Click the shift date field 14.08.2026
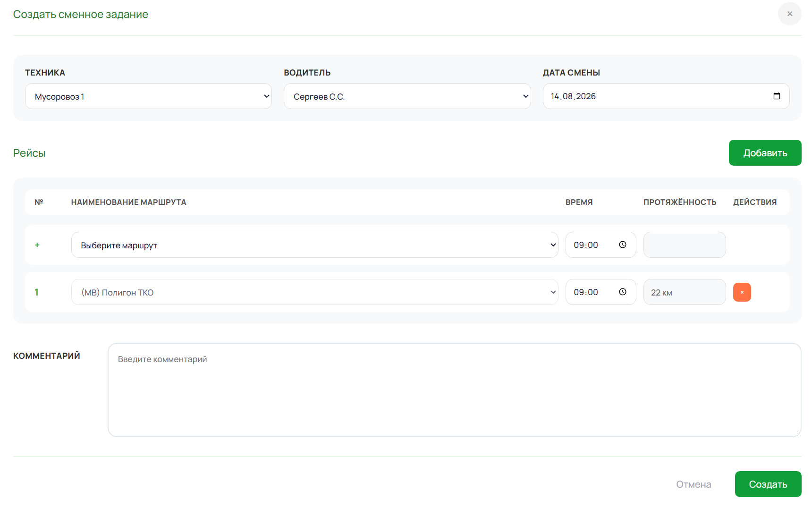The width and height of the screenshot is (812, 507). click(x=666, y=96)
